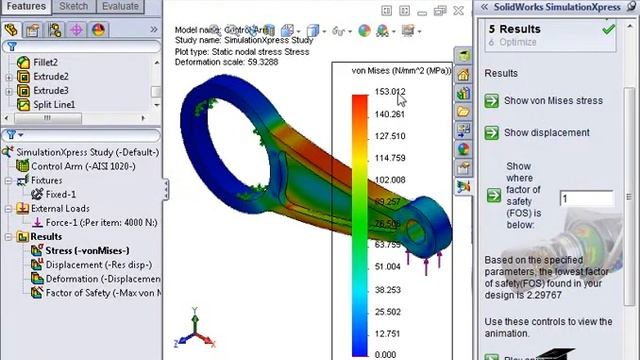This screenshot has width=640, height=360.
Task: Select the Extrude3 feature
Action: [x=51, y=91]
